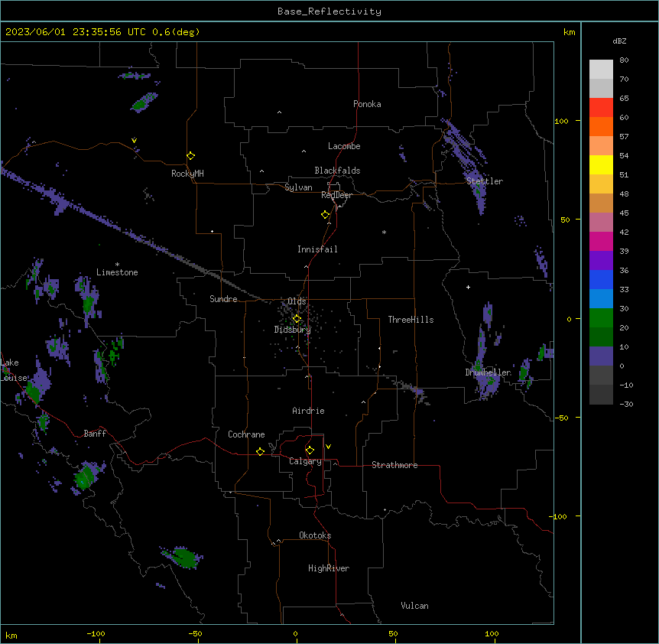Click the km unit label at top right
The image size is (659, 644).
(x=569, y=32)
